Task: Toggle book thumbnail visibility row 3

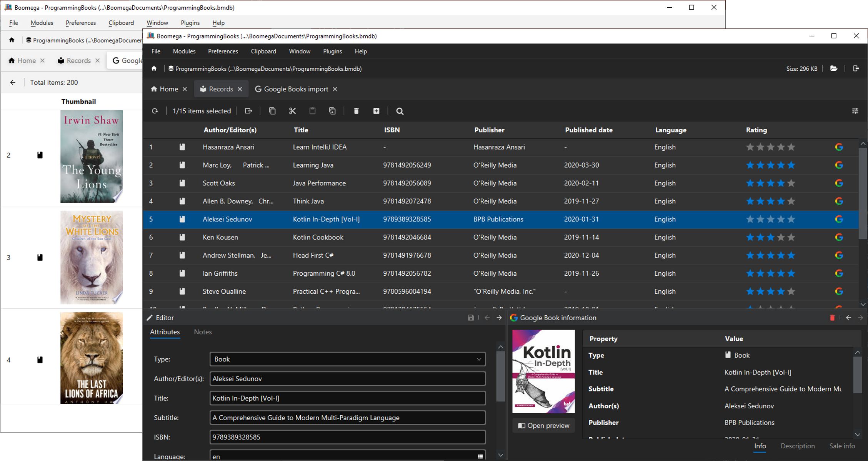Action: point(40,257)
